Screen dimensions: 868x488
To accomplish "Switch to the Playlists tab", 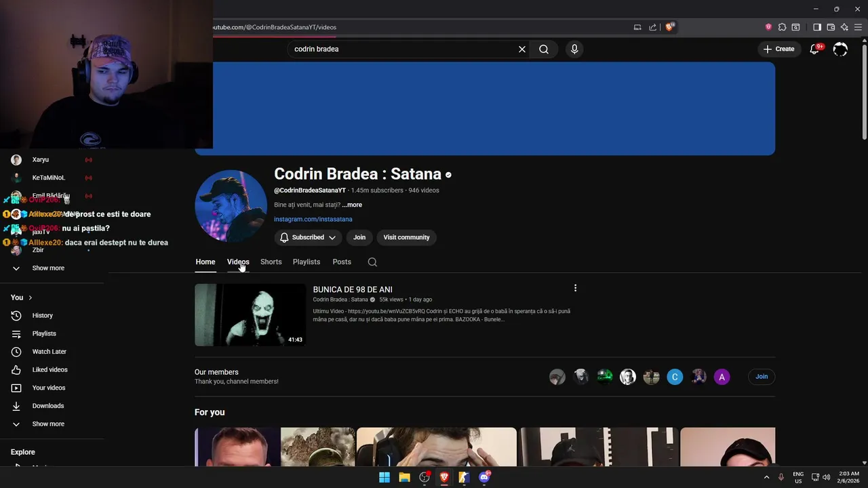I will pos(307,262).
